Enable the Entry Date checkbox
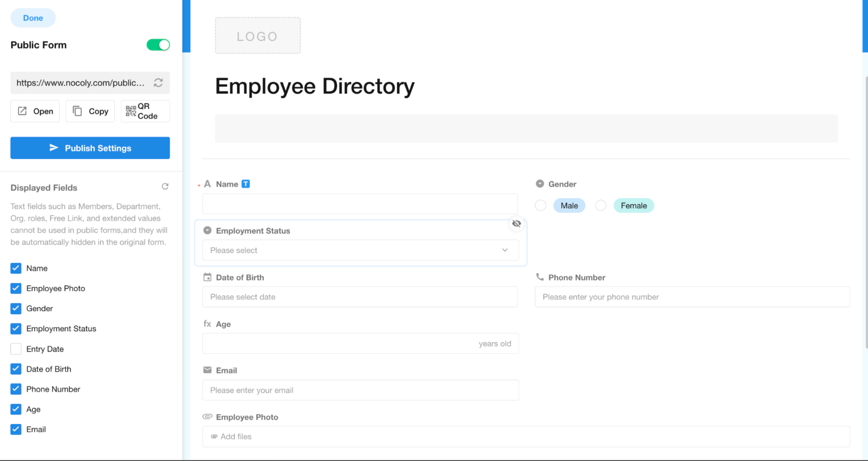This screenshot has height=461, width=868. 16,349
